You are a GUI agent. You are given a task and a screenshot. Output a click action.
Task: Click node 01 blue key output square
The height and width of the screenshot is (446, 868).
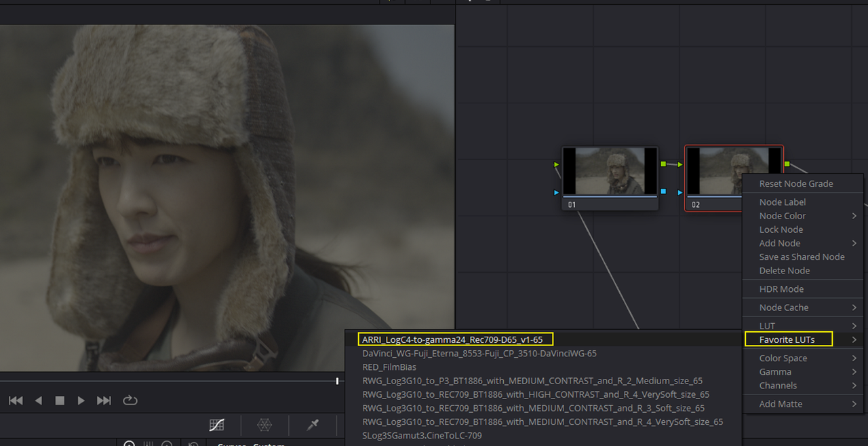663,191
